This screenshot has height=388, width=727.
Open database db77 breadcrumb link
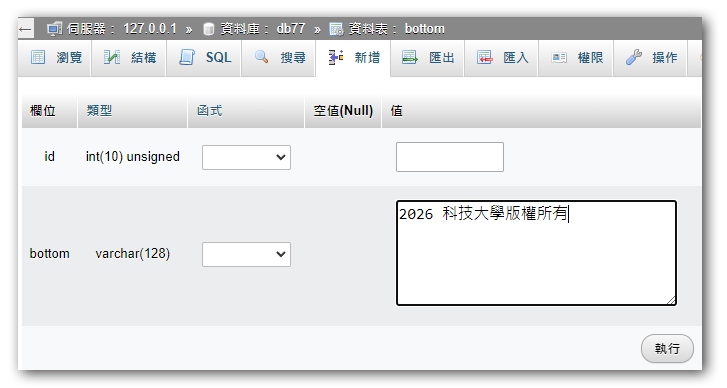point(263,29)
